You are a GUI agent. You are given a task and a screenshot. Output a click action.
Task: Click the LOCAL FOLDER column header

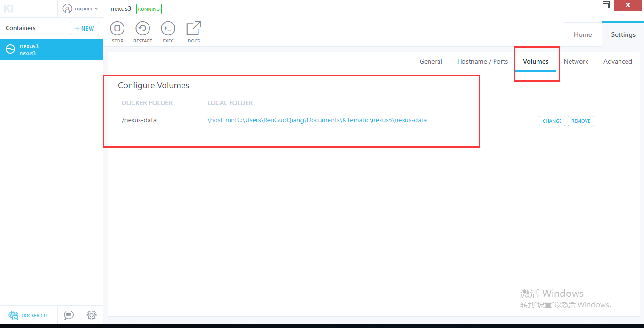click(x=230, y=103)
